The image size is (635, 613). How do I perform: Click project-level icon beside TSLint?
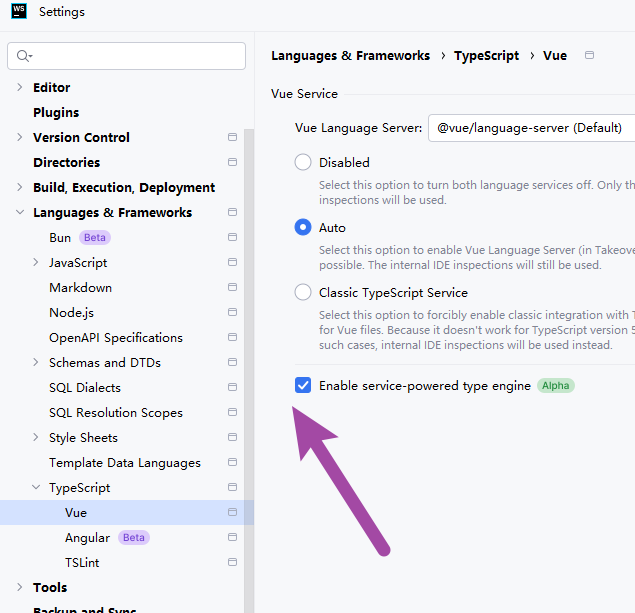(x=232, y=562)
